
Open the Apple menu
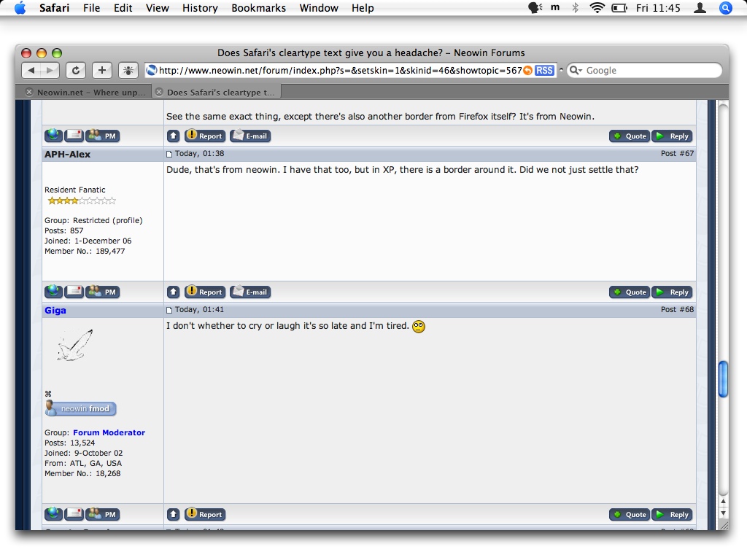(20, 7)
